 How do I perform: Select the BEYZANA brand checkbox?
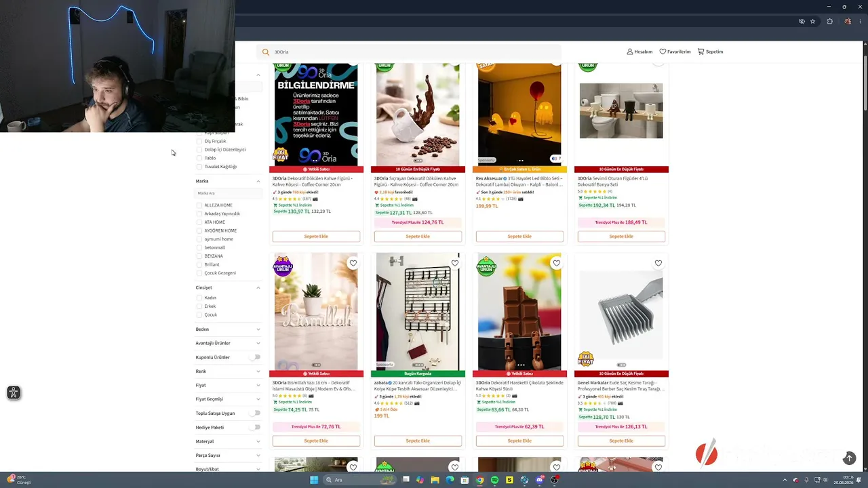pos(199,256)
